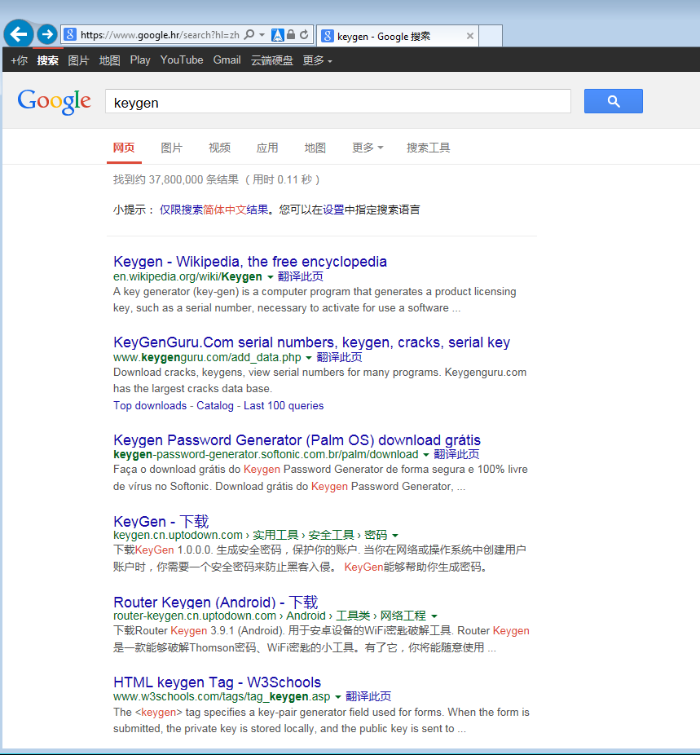Click the search box containing keygen
The width and height of the screenshot is (700, 755).
[x=337, y=101]
